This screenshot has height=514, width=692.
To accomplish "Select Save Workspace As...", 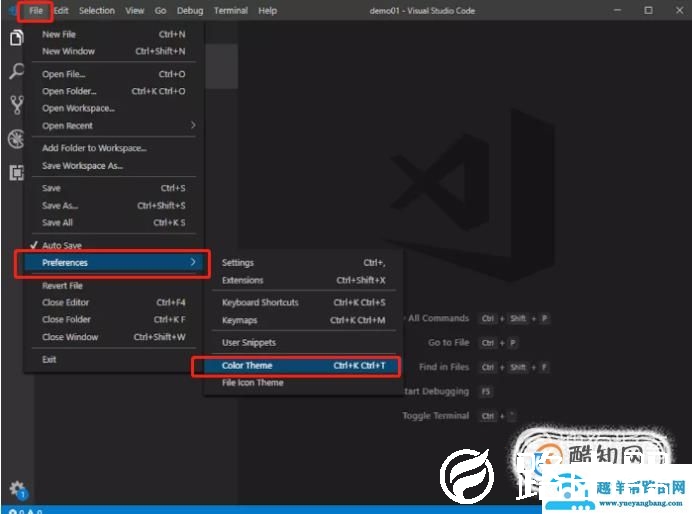I will tap(114, 166).
